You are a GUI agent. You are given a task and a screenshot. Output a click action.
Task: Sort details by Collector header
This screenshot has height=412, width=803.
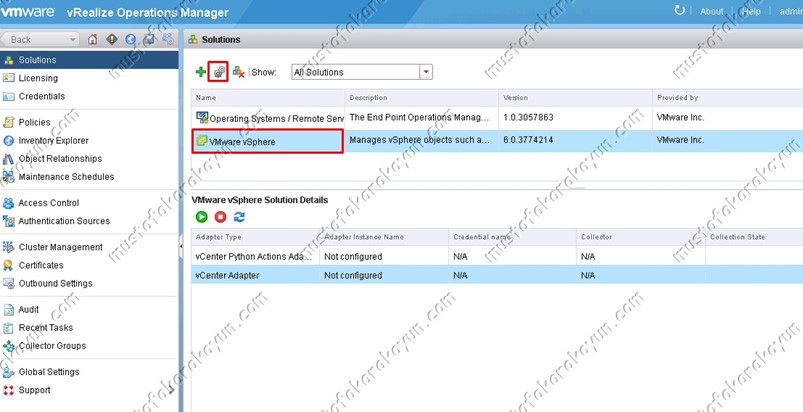641,237
